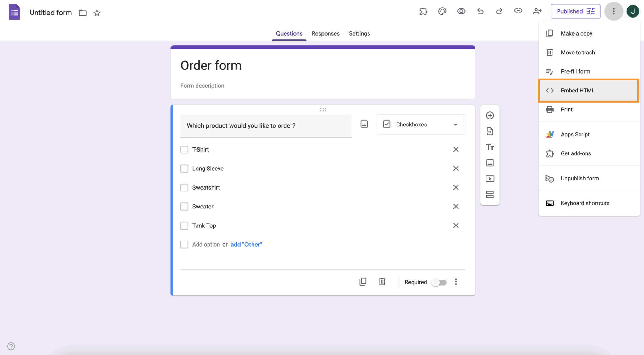The height and width of the screenshot is (355, 644).
Task: Add a new section
Action: tap(490, 194)
